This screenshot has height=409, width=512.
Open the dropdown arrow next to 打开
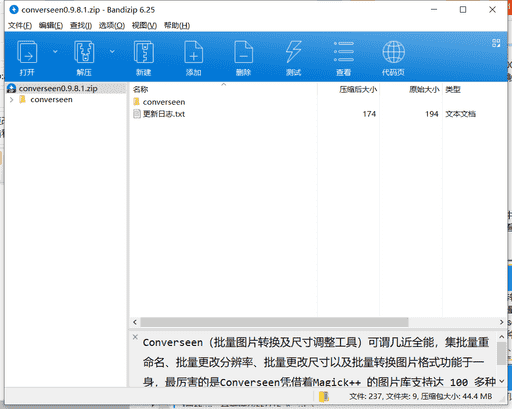[x=55, y=52]
